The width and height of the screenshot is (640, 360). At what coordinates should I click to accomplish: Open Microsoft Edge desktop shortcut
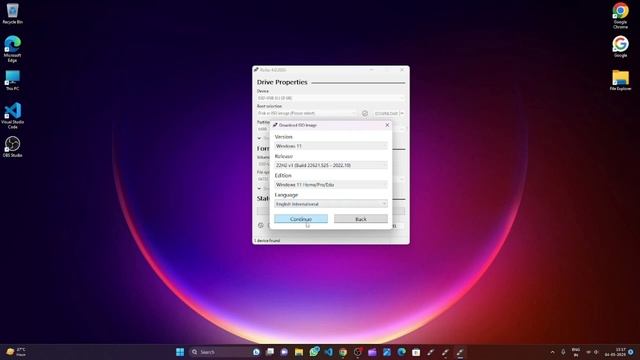(x=12, y=49)
